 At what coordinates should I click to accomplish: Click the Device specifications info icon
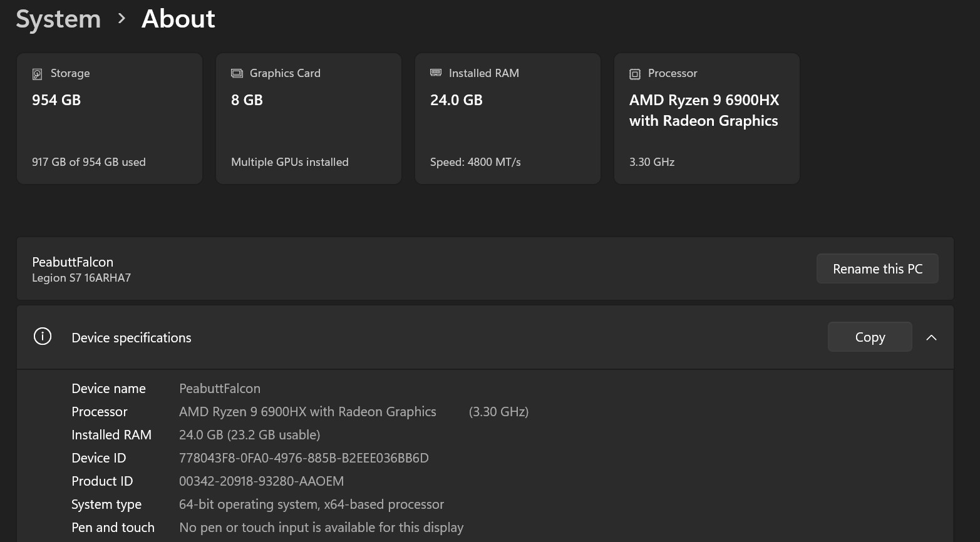pyautogui.click(x=43, y=337)
